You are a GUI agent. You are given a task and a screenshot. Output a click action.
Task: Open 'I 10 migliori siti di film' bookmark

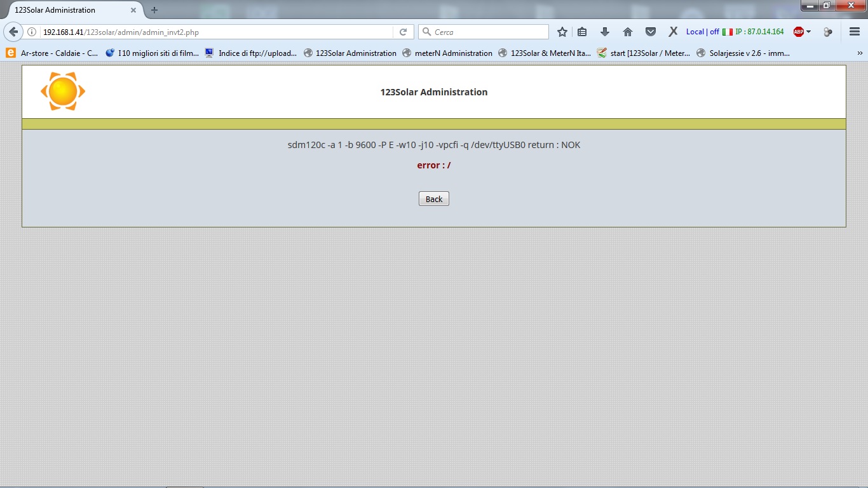coord(153,53)
